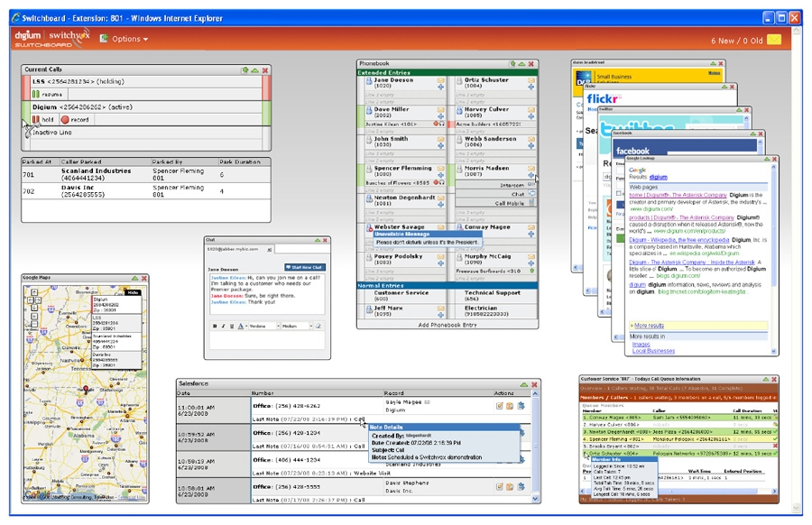Click the edit note icon in Gayle Magee row
This screenshot has height=525, width=812.
pyautogui.click(x=500, y=406)
